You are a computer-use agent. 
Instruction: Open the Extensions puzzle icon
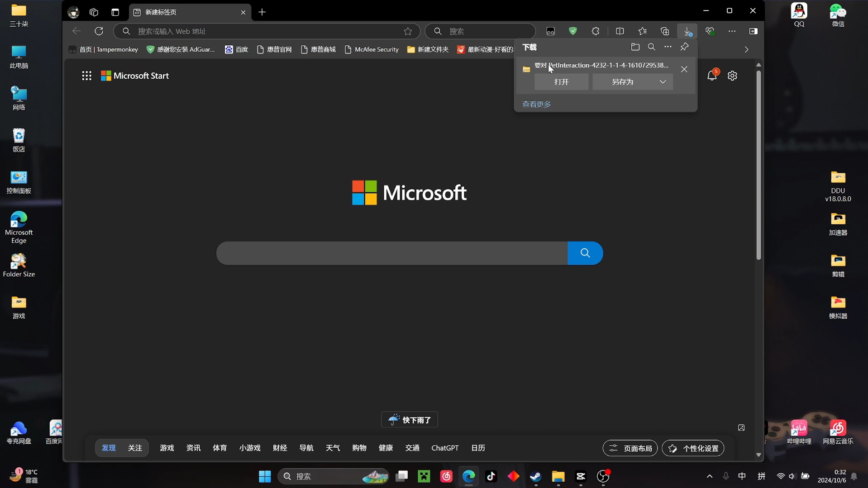click(596, 31)
